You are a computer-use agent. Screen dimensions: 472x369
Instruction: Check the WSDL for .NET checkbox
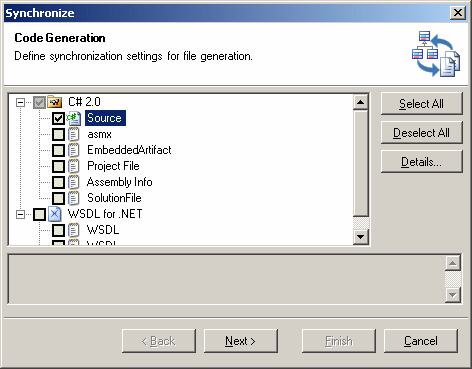pyautogui.click(x=39, y=214)
